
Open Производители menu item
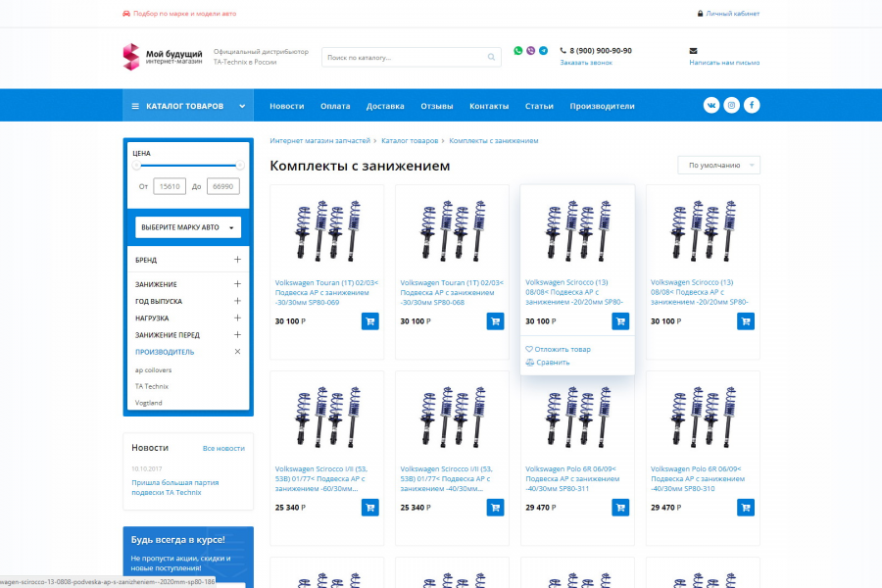[x=602, y=106]
